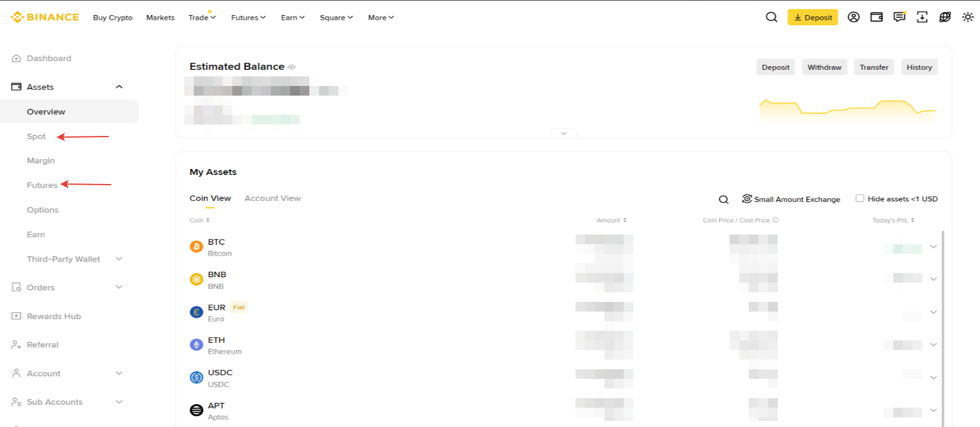Click the yellow Deposit button
The image size is (980, 427).
[x=812, y=17]
